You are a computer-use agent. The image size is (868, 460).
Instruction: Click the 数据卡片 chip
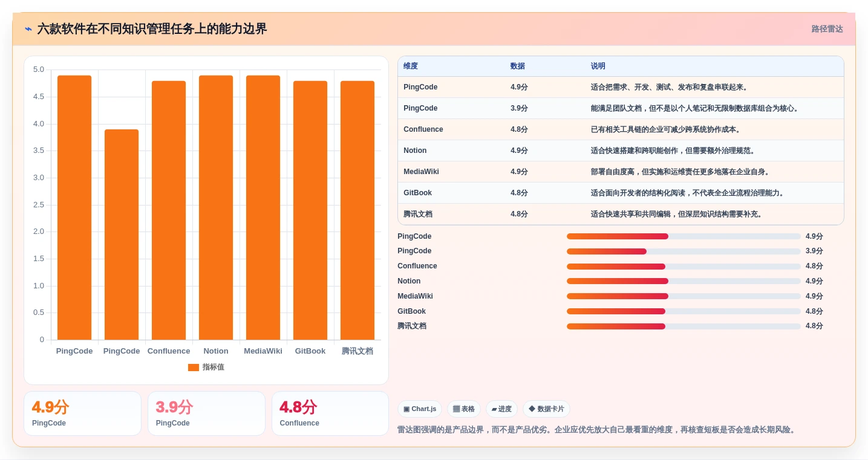546,409
